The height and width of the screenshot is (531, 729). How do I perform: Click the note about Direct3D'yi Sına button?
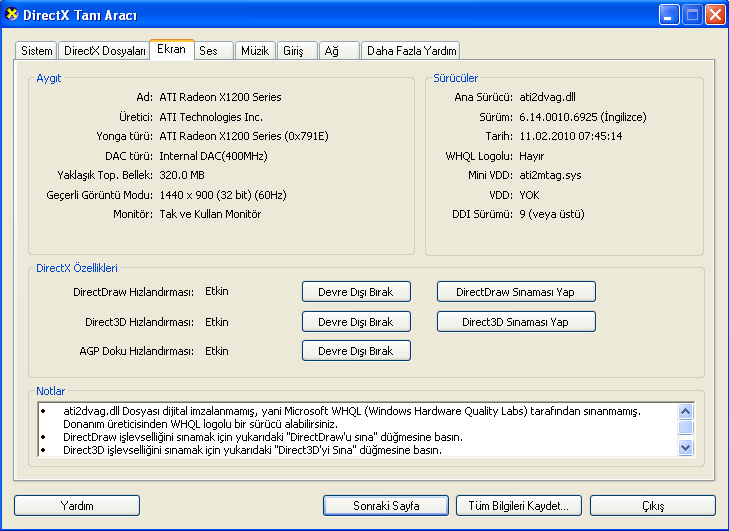(x=252, y=450)
